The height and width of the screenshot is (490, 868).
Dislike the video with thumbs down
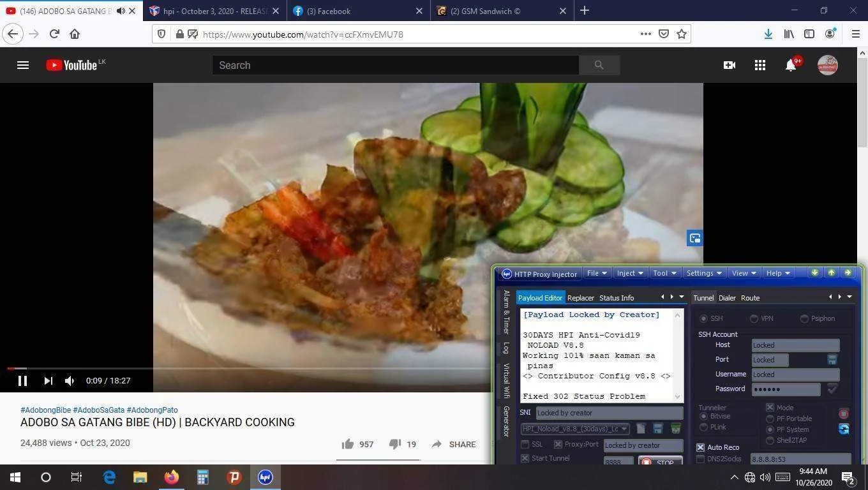(x=395, y=444)
